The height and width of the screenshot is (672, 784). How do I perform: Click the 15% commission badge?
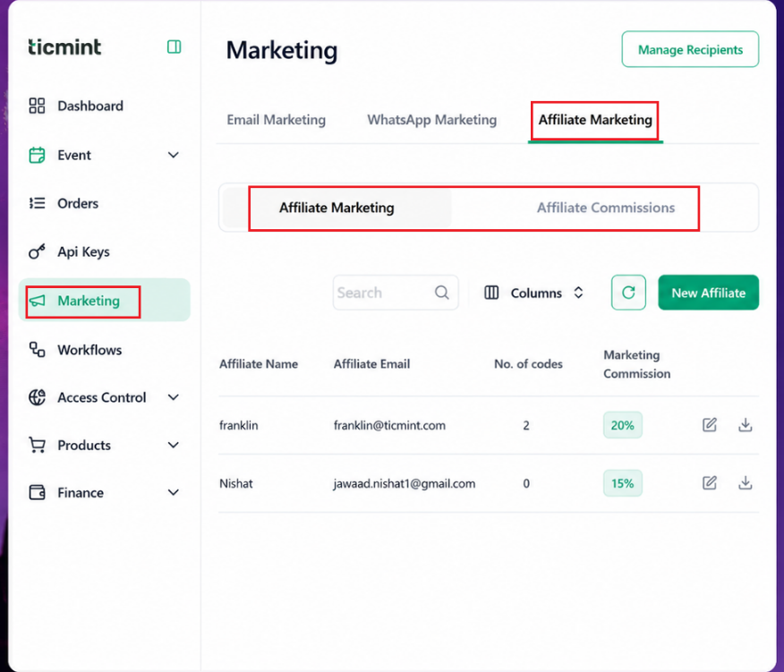pyautogui.click(x=623, y=483)
